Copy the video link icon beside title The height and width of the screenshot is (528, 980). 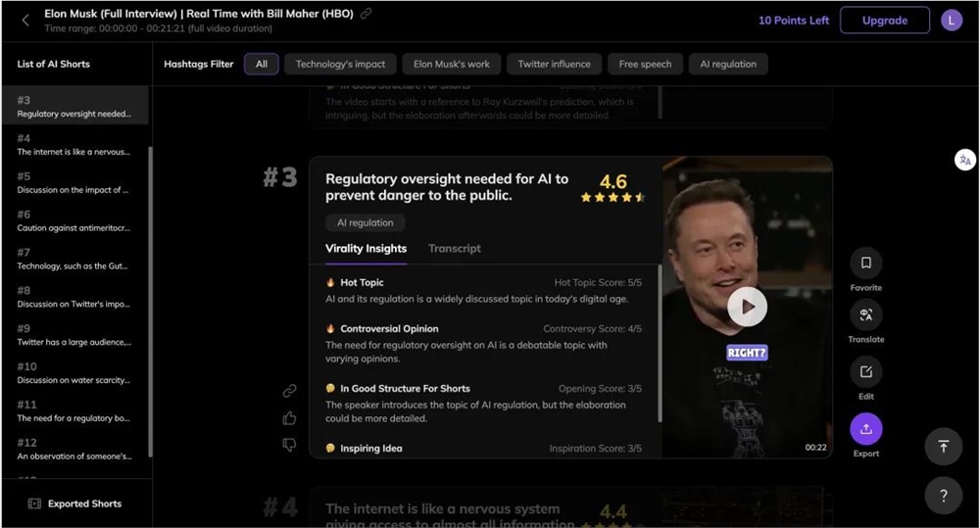coord(367,13)
